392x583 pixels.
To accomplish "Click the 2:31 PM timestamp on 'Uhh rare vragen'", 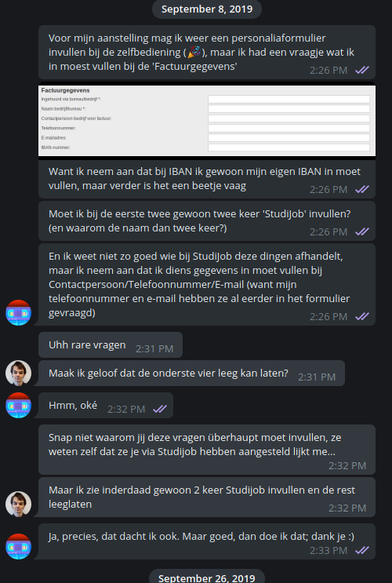I will click(154, 348).
